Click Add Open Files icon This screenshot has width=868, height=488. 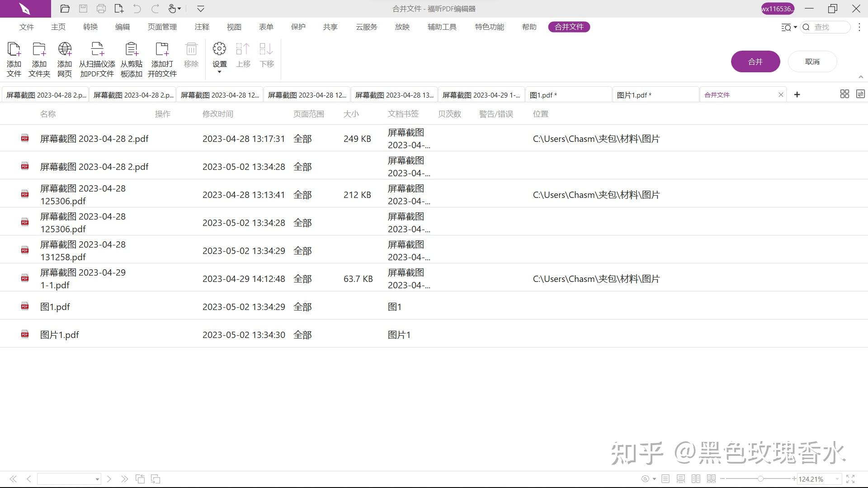pyautogui.click(x=162, y=49)
